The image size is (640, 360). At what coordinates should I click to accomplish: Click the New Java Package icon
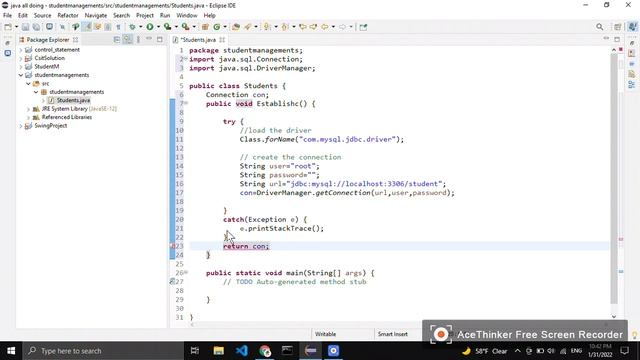coord(205,27)
